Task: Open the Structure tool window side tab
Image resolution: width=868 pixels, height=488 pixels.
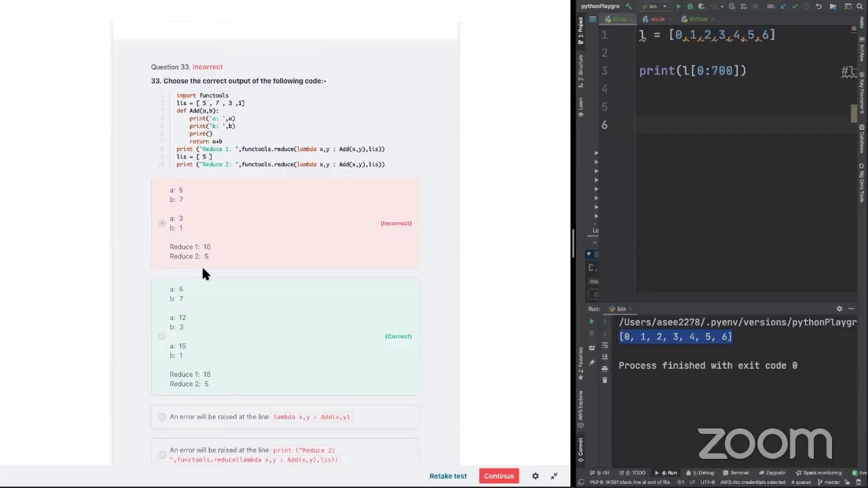Action: [580, 70]
